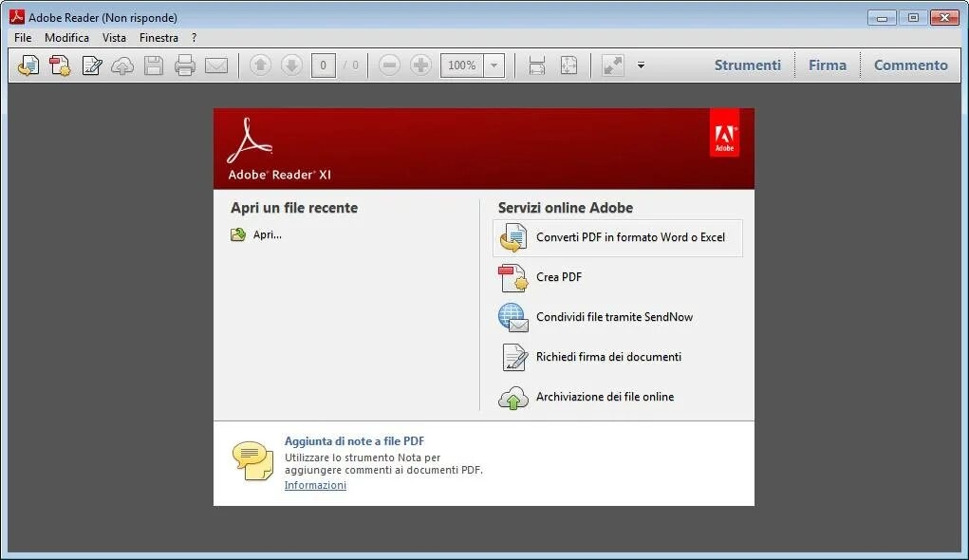Viewport: 969px width, 560px height.
Task: Click the sign document pencil toolbar icon
Action: pos(91,65)
